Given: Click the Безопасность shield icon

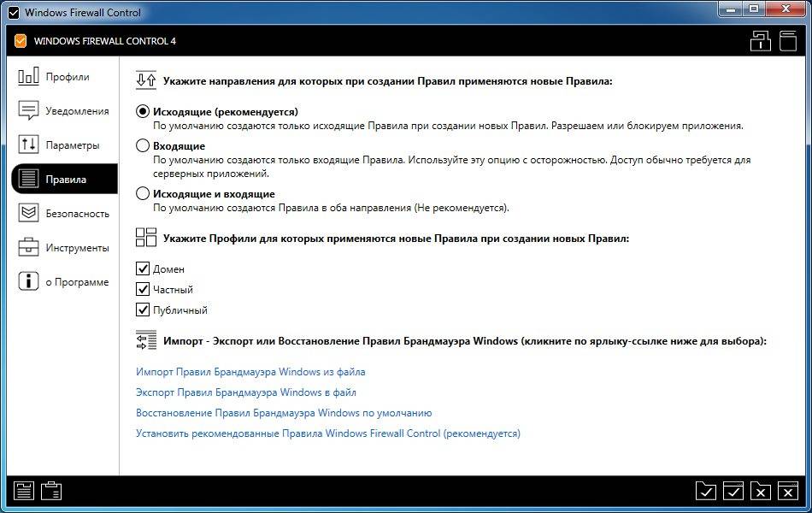Looking at the screenshot, I should point(28,213).
